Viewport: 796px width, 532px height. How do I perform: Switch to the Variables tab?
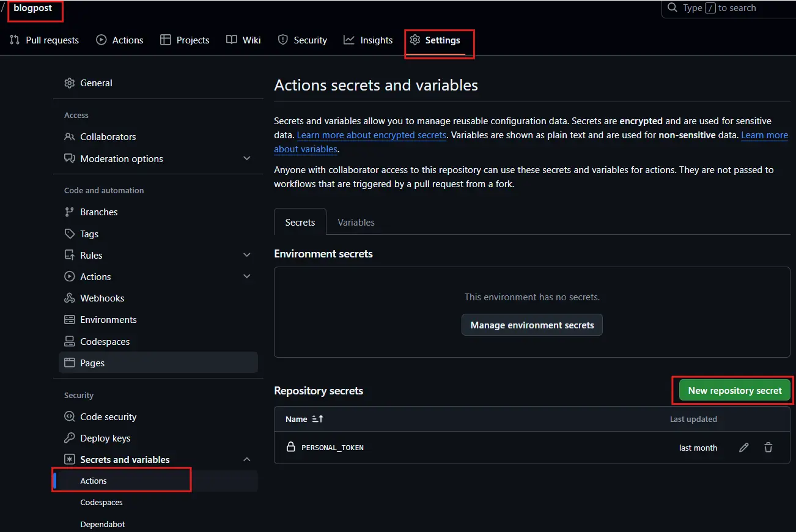coord(356,223)
